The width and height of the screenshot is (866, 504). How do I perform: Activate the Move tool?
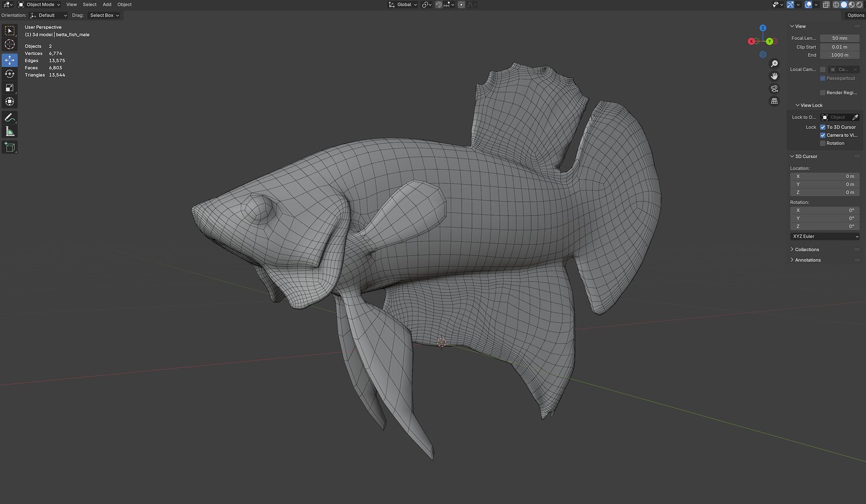click(10, 60)
